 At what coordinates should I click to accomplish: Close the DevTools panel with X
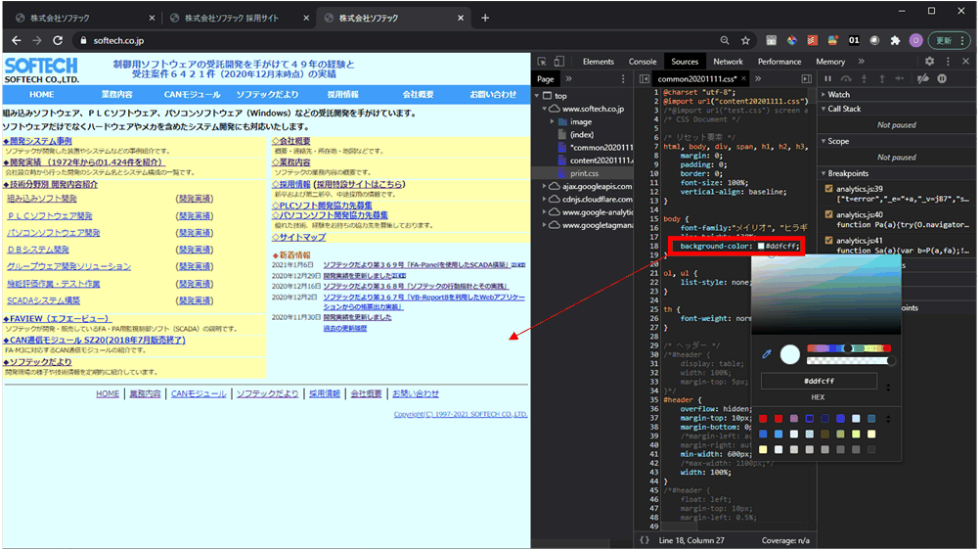point(965,62)
